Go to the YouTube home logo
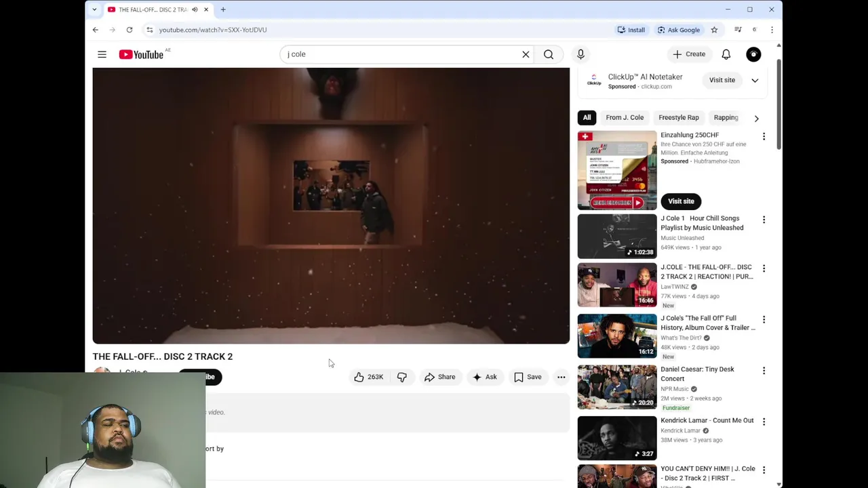Image resolution: width=868 pixels, height=488 pixels. (141, 54)
